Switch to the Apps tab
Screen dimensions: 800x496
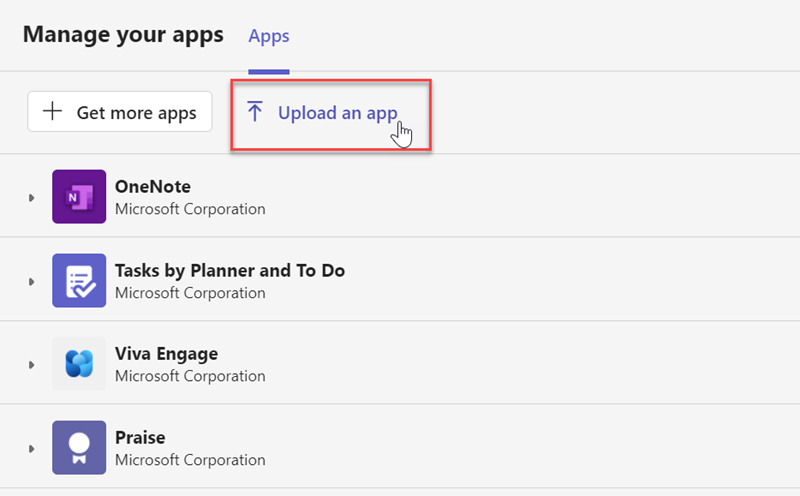269,36
